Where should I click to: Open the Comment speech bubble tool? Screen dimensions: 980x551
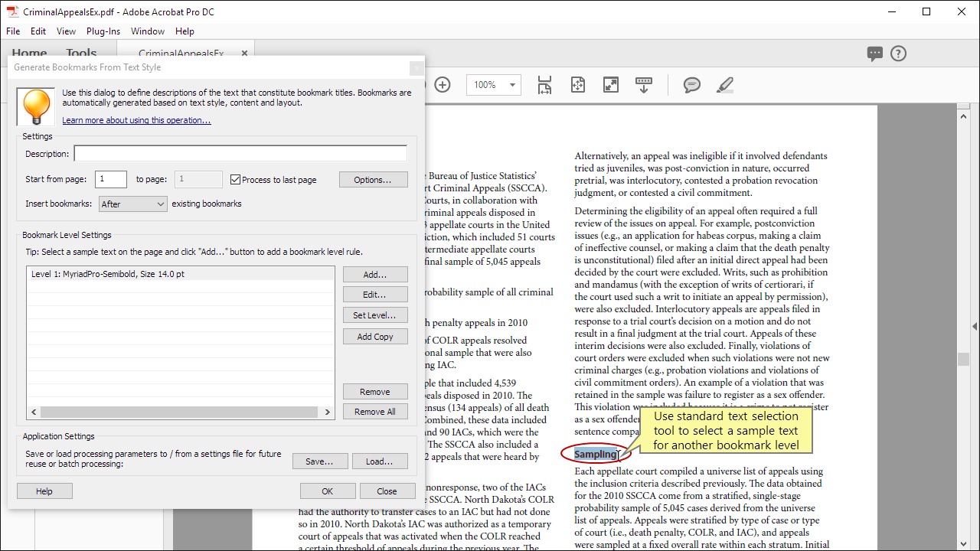point(691,85)
